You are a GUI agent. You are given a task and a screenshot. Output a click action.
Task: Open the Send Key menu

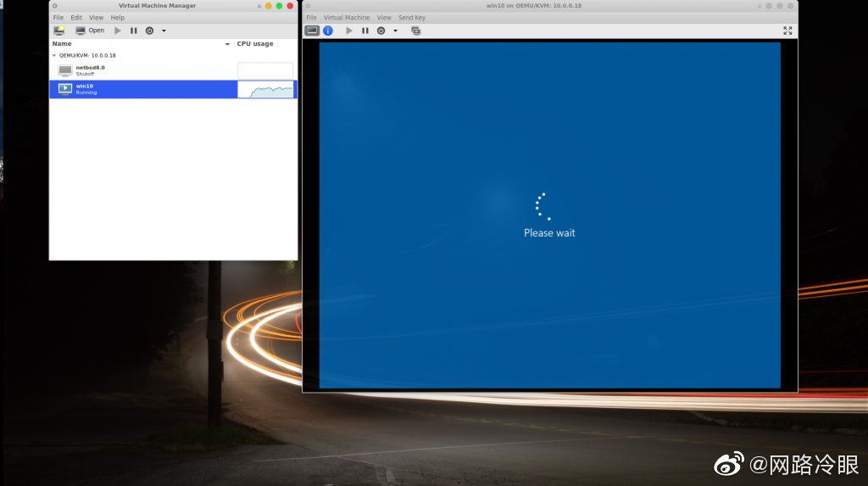412,18
